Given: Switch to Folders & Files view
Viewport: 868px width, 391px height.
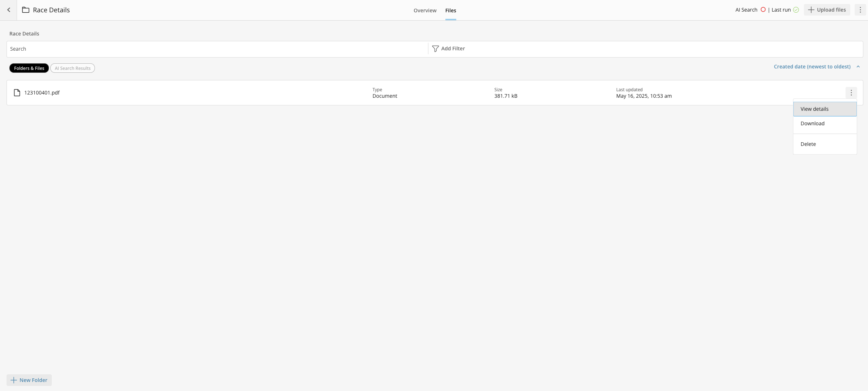Looking at the screenshot, I should (29, 68).
